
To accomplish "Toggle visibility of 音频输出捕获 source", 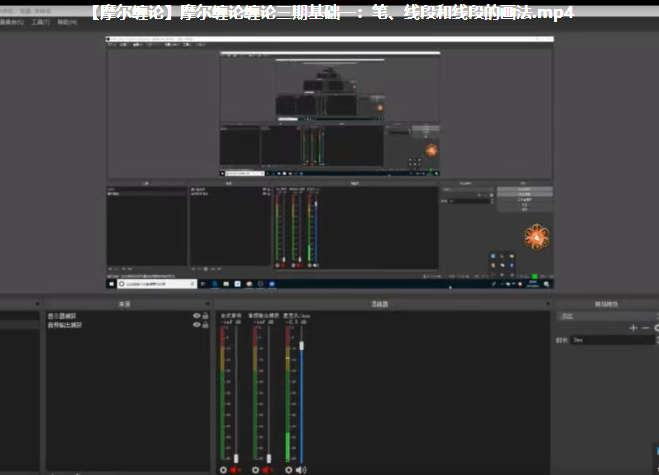I will (x=196, y=325).
